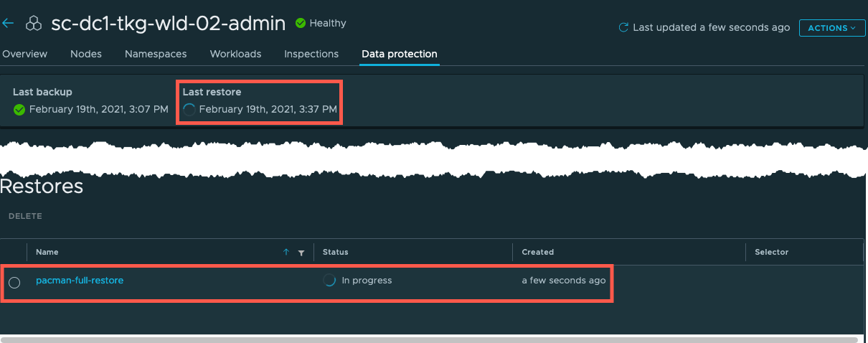Screen dimensions: 868x343
Task: Click the horizontal scrollbar at bottom
Action: click(429, 339)
